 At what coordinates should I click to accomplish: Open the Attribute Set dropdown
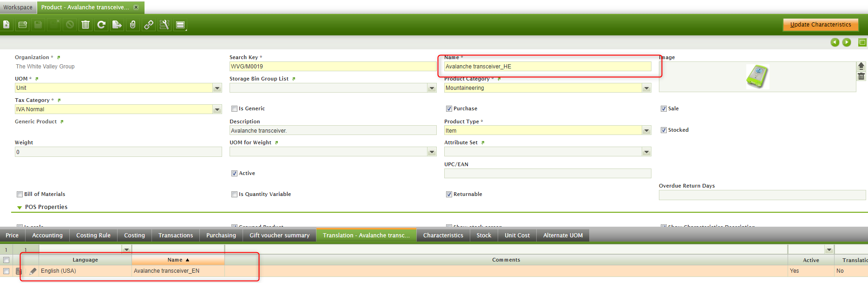click(646, 152)
